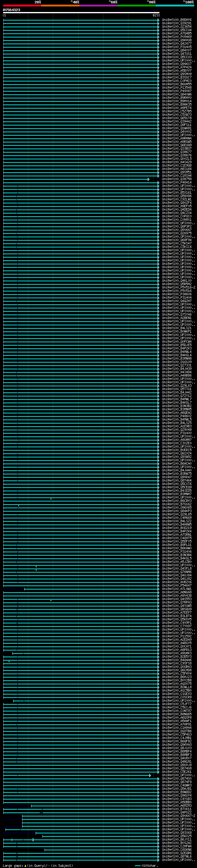Open hit UniRef100_A9RNN4
197x868 pixels.
177,139
